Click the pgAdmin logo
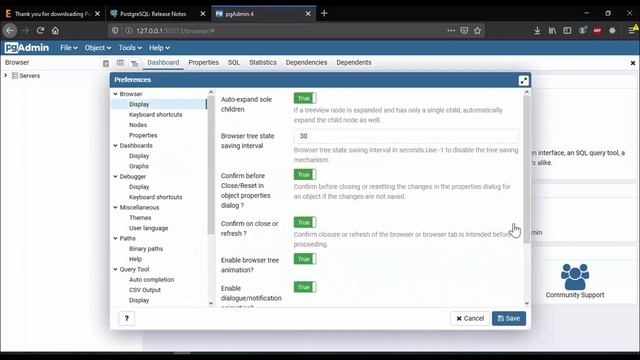The width and height of the screenshot is (640, 360). click(27, 48)
